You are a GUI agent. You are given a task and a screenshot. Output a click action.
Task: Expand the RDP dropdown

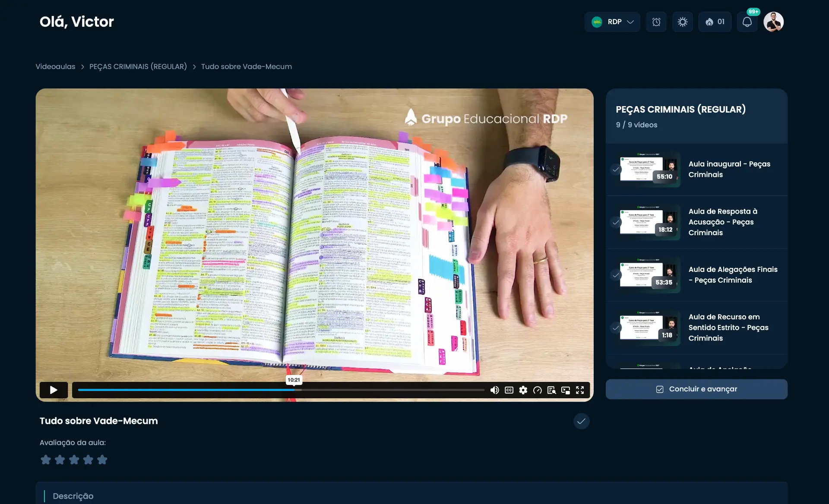(612, 22)
